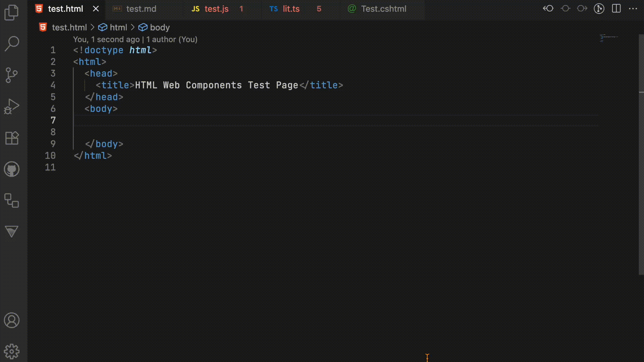Close the test.html tab
The height and width of the screenshot is (362, 644).
96,9
